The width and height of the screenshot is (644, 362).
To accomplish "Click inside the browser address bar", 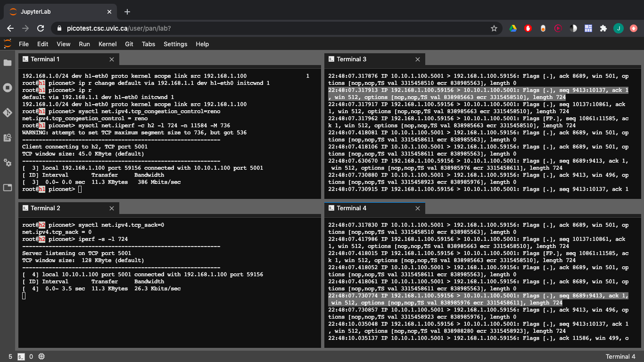I will pyautogui.click(x=189, y=28).
